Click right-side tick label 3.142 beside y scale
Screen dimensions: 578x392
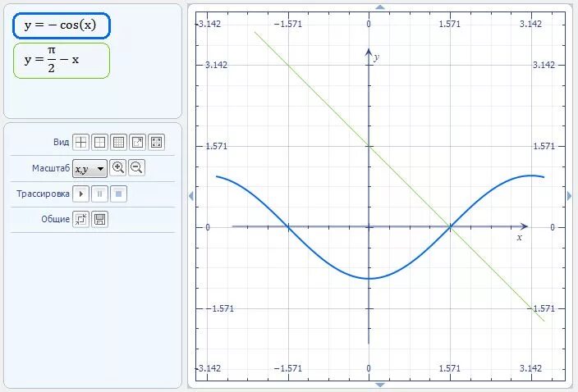(x=544, y=65)
